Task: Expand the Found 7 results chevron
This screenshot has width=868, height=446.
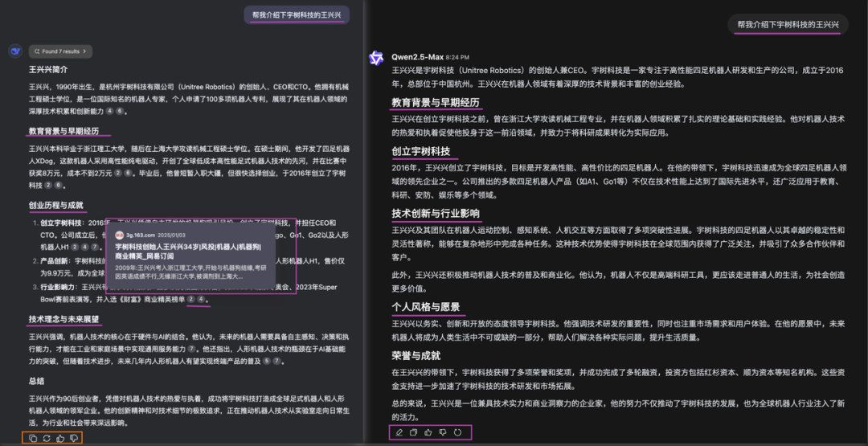Action: point(84,51)
